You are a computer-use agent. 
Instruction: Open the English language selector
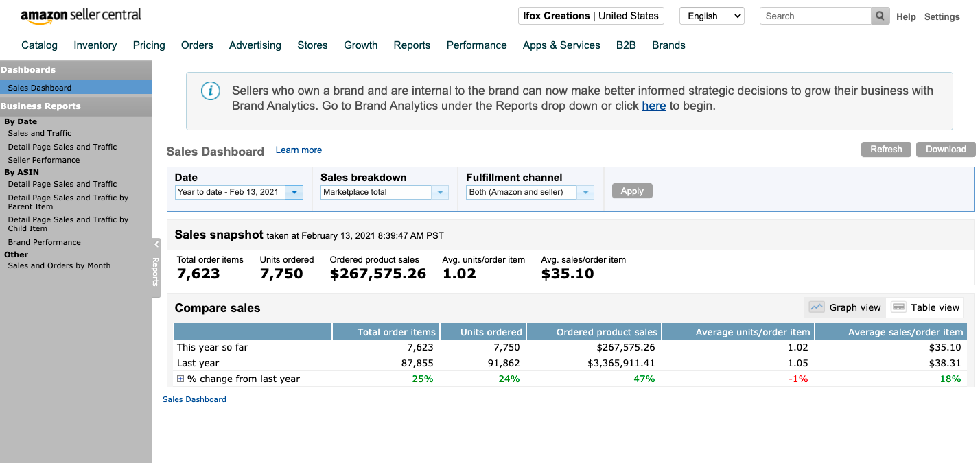click(712, 16)
